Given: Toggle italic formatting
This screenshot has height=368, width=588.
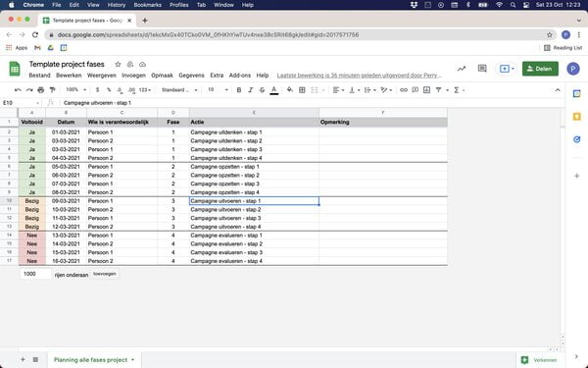Looking at the screenshot, I should (x=251, y=90).
